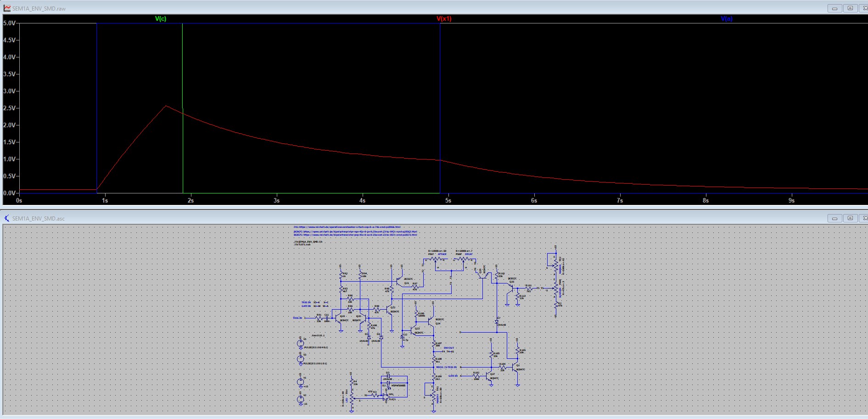Restore the SEM1A_ENV_SMD.raw waveform window

[850, 8]
